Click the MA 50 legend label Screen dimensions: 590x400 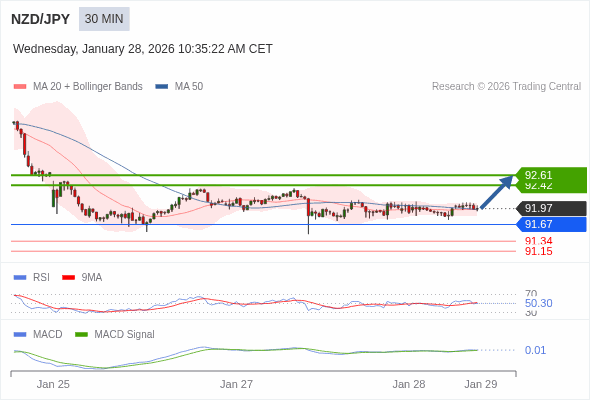tap(189, 87)
